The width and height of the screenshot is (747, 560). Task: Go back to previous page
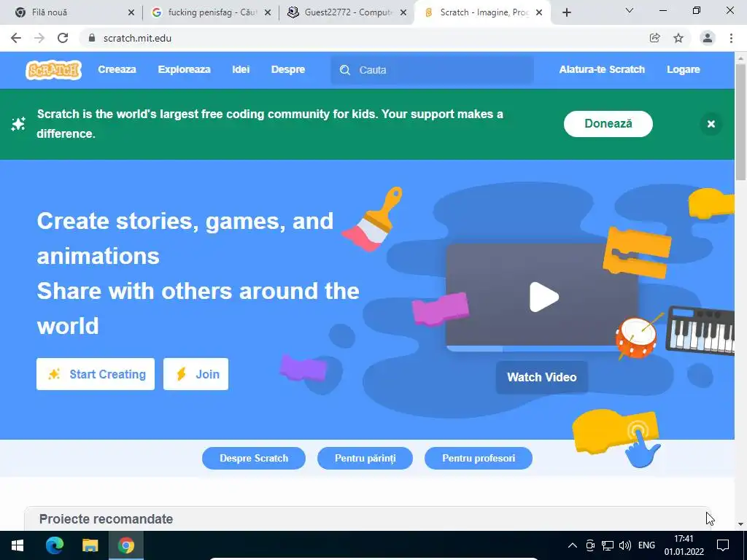pyautogui.click(x=16, y=38)
